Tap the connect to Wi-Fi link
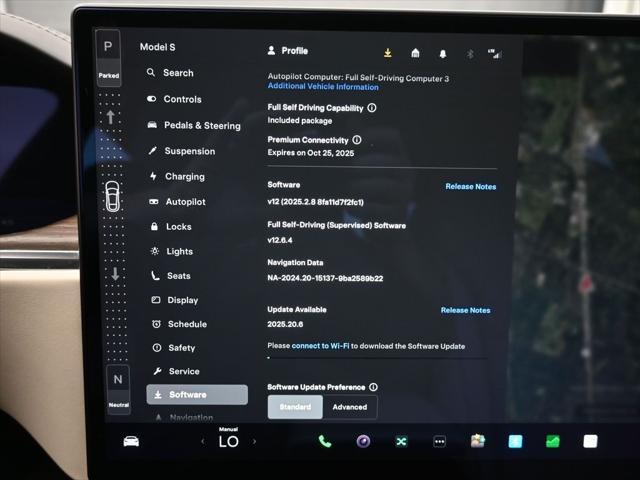Viewport: 640px width, 480px height. [320, 346]
